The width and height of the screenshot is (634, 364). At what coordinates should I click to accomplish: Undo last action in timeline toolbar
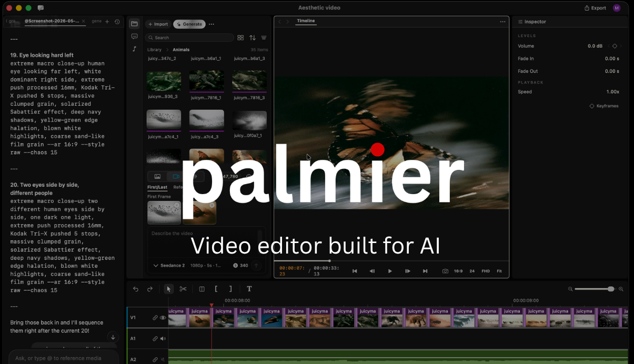pyautogui.click(x=136, y=289)
